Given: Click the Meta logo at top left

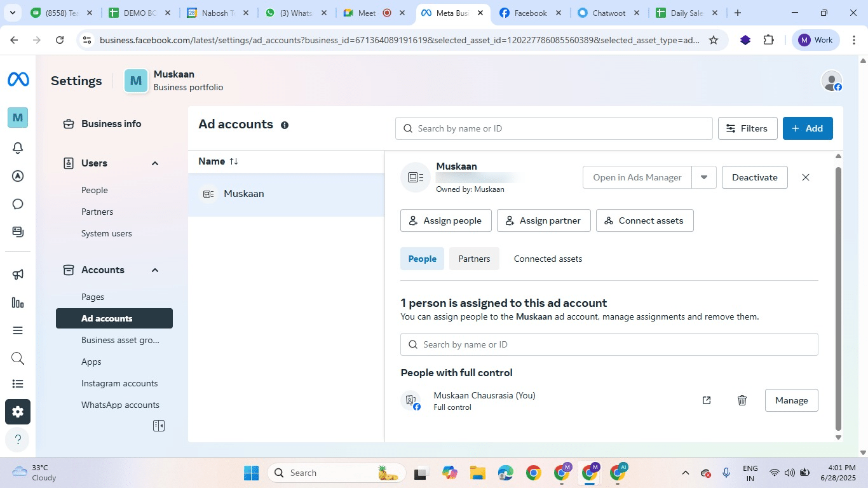Looking at the screenshot, I should tap(17, 78).
